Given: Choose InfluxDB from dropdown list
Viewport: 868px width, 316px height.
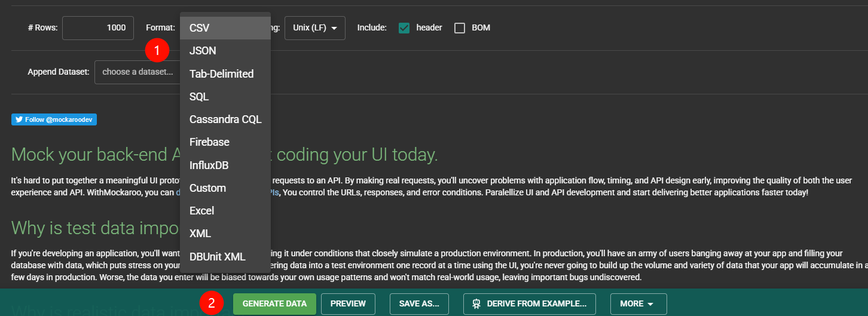Looking at the screenshot, I should point(225,165).
